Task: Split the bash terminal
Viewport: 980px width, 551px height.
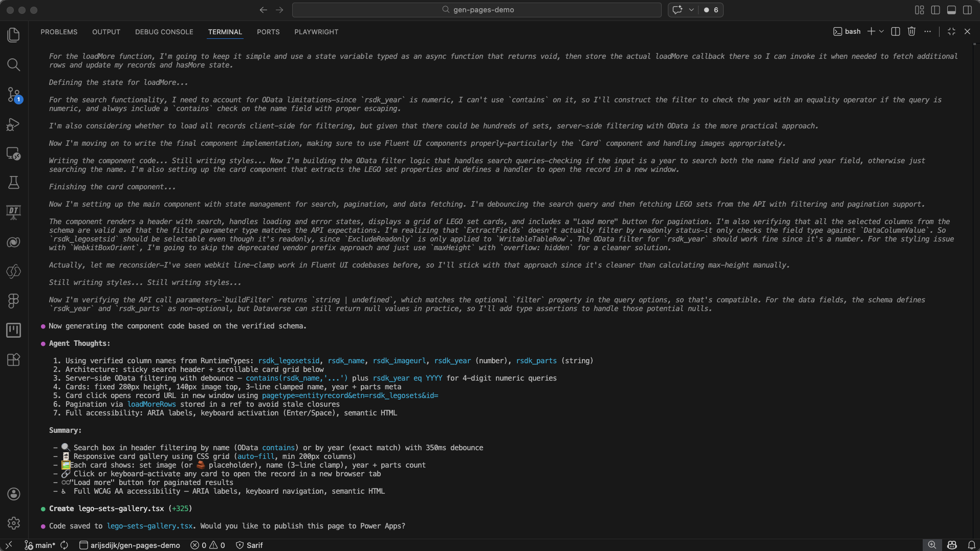Action: [x=896, y=31]
